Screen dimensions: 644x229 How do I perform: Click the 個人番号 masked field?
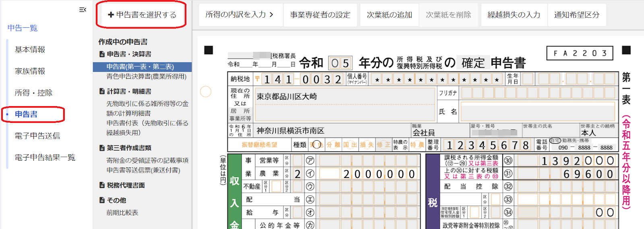[437, 80]
